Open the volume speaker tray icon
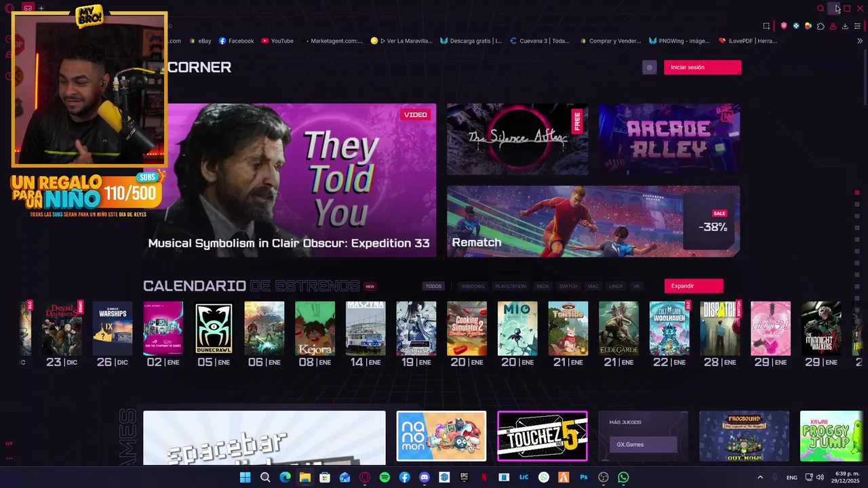 (820, 477)
